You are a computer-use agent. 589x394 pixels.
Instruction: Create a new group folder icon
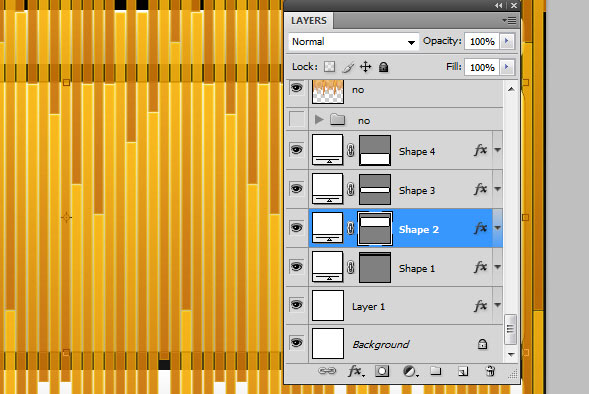[x=436, y=371]
